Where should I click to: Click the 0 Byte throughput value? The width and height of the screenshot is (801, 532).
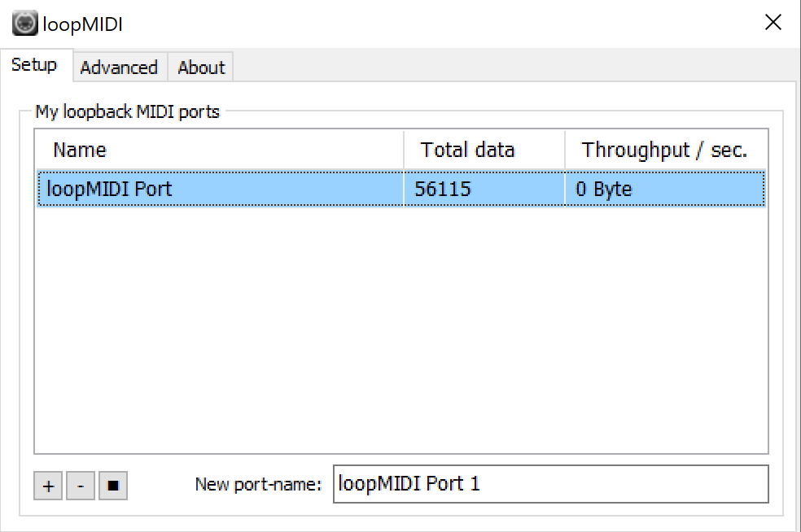point(604,190)
